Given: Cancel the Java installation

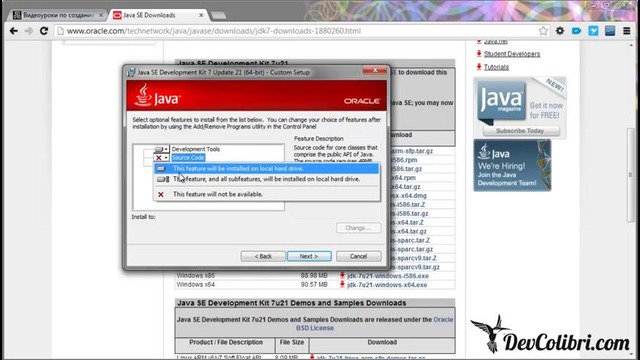Looking at the screenshot, I should (x=358, y=256).
